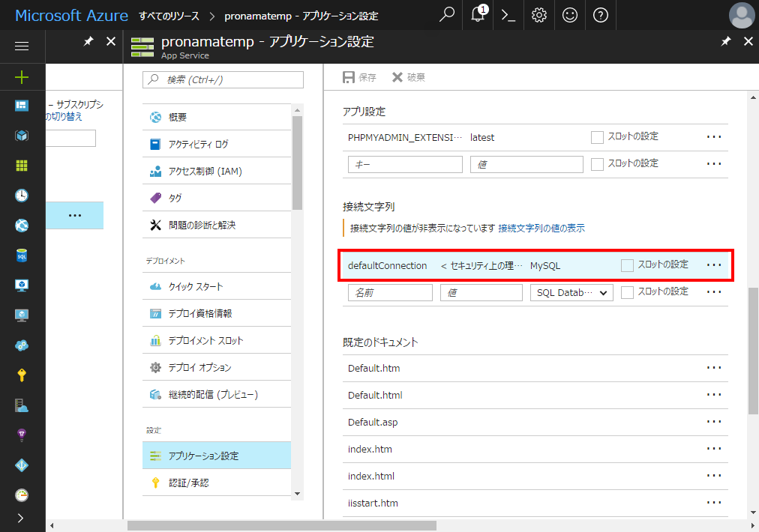Check slot setting box in empty connection row
This screenshot has width=759, height=532.
click(x=627, y=292)
